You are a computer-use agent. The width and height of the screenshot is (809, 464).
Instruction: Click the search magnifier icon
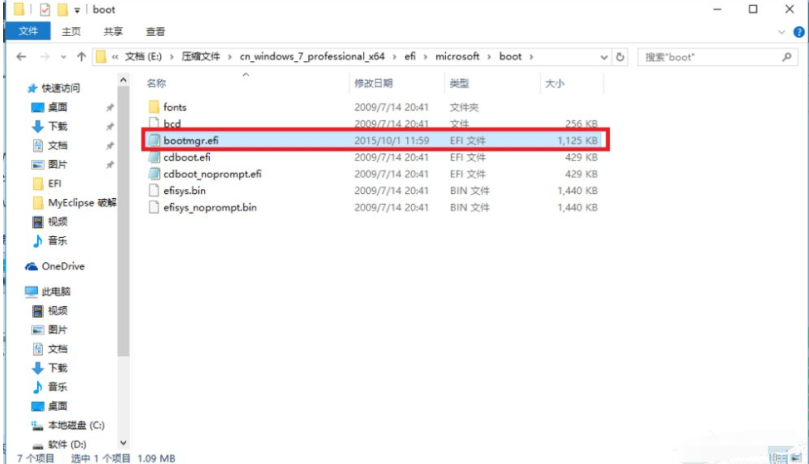[x=787, y=57]
